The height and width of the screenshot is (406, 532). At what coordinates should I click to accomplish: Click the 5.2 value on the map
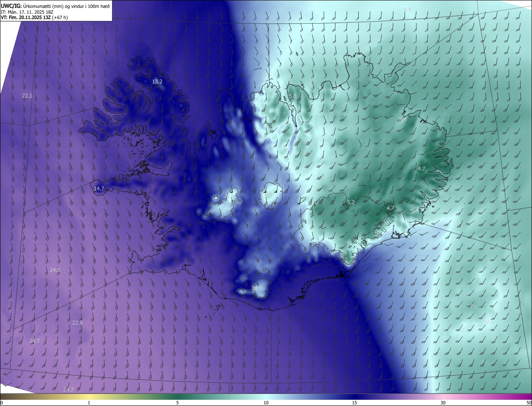[351, 203]
